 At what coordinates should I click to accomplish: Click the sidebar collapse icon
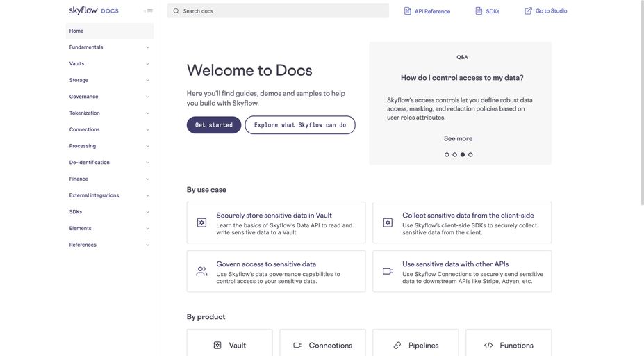click(x=148, y=11)
